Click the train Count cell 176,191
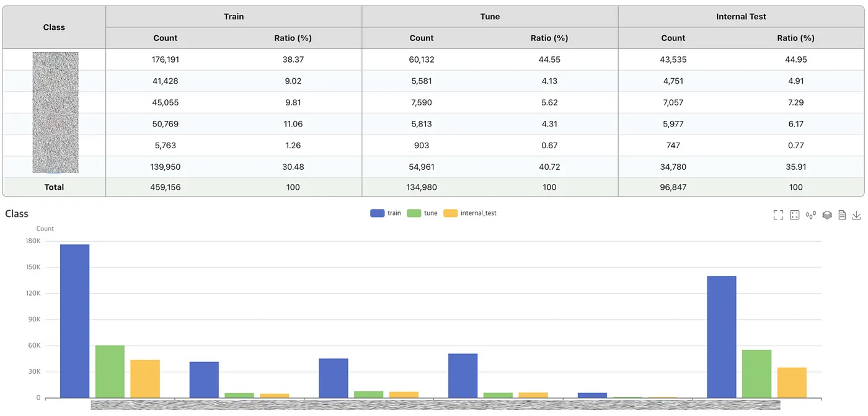 pos(166,60)
